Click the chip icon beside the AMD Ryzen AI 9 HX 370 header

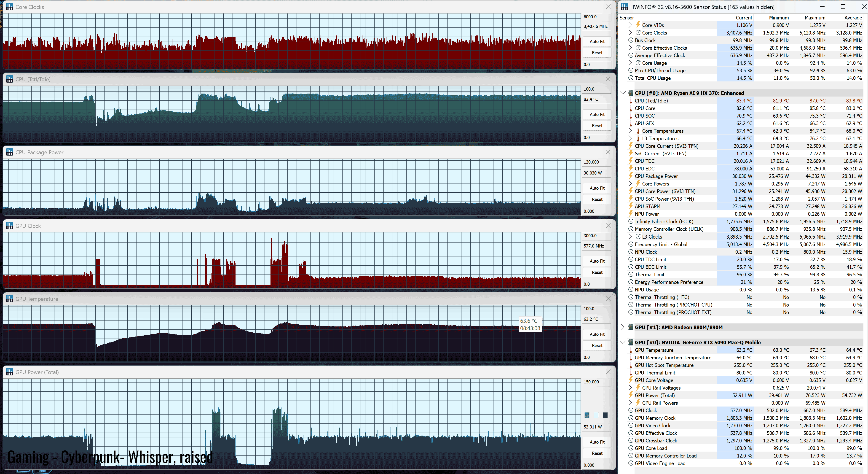tap(631, 93)
